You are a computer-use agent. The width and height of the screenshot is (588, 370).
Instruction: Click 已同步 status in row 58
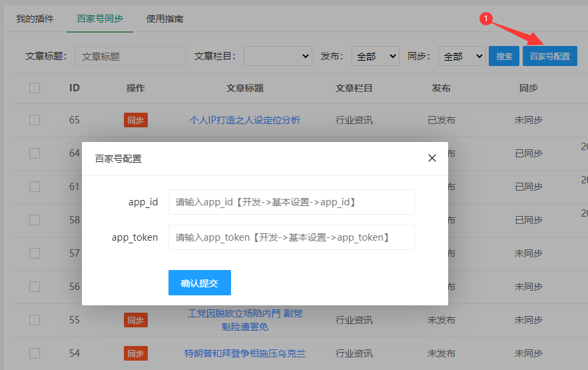tap(528, 220)
